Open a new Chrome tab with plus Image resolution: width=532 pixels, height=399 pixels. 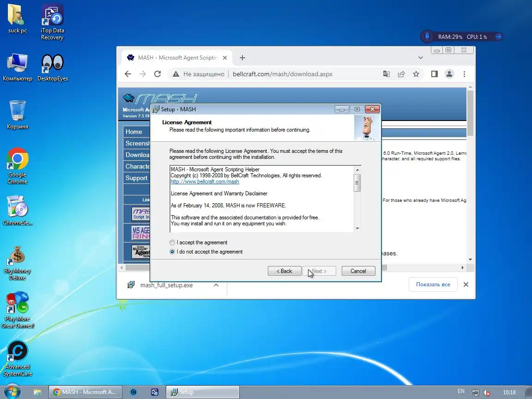(242, 58)
